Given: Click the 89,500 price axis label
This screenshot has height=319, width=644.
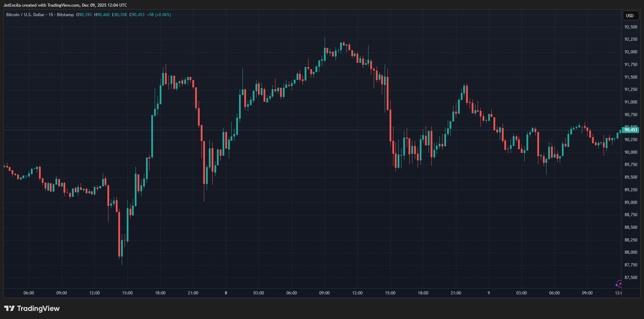Looking at the screenshot, I should tap(631, 177).
